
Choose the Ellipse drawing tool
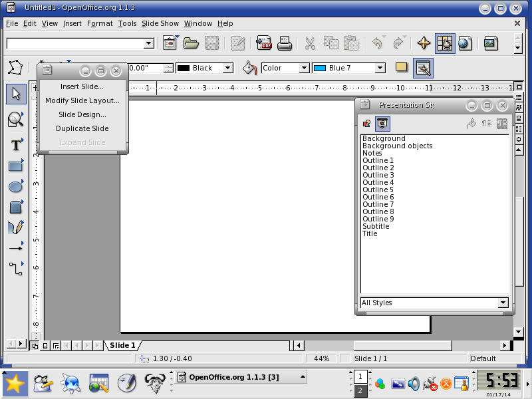pyautogui.click(x=15, y=187)
